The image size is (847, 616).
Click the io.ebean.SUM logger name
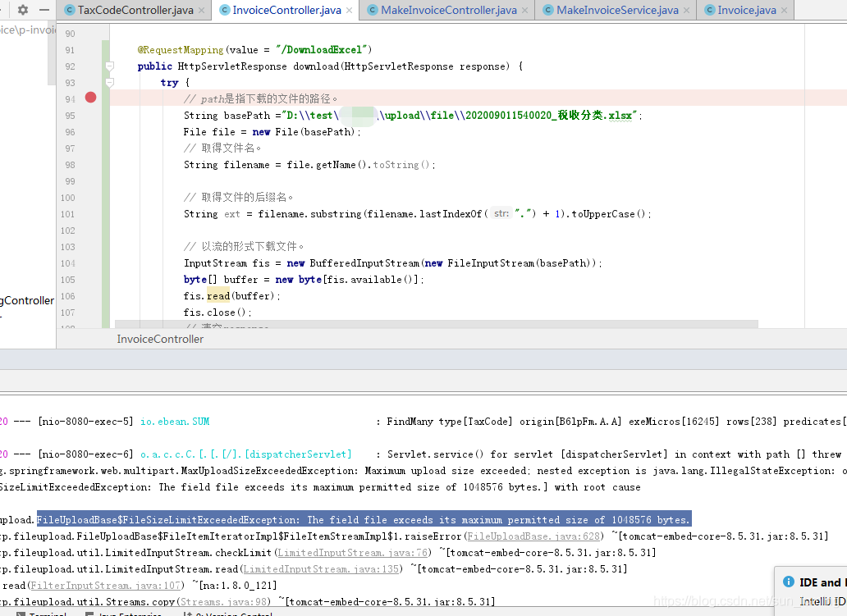point(175,422)
